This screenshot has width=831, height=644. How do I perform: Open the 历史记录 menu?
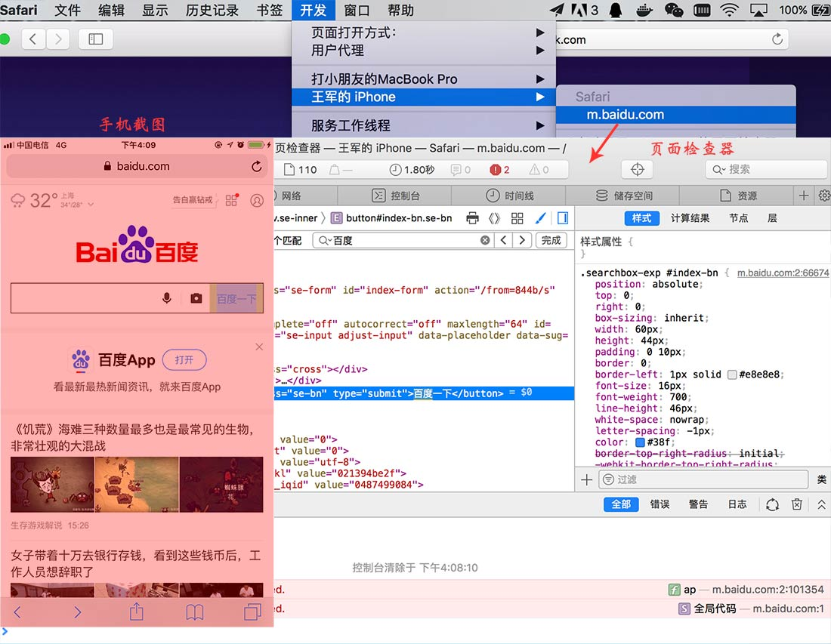tap(212, 10)
